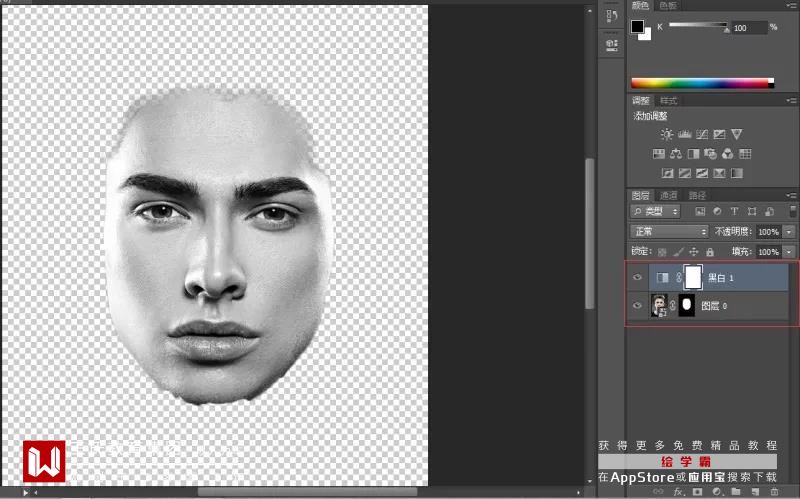This screenshot has width=800, height=499.
Task: Open the layer filter type 类型 dropdown
Action: pos(656,211)
